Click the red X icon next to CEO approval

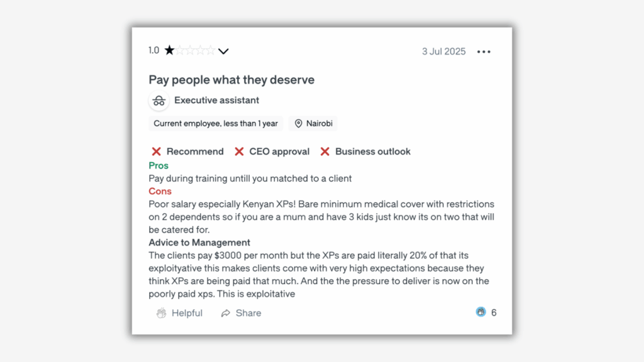pyautogui.click(x=240, y=151)
